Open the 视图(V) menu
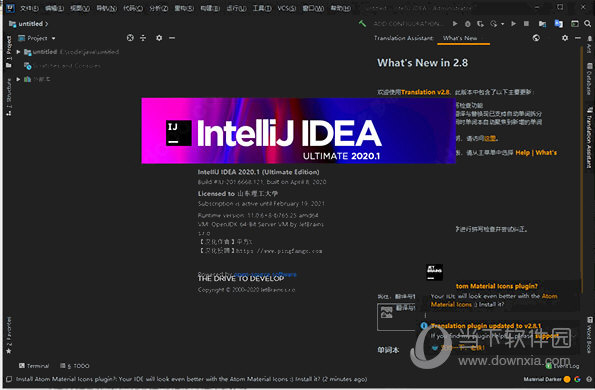The height and width of the screenshot is (390, 595). tap(80, 8)
